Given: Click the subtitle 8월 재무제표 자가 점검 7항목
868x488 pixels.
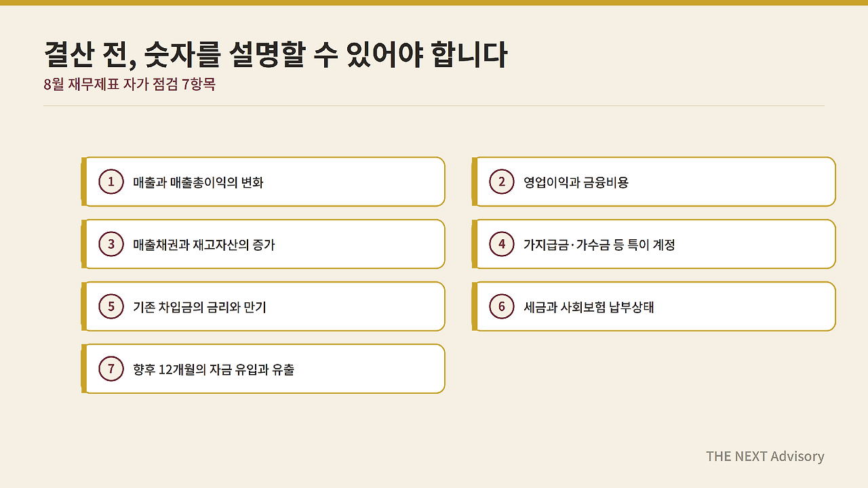Looking at the screenshot, I should pyautogui.click(x=130, y=85).
